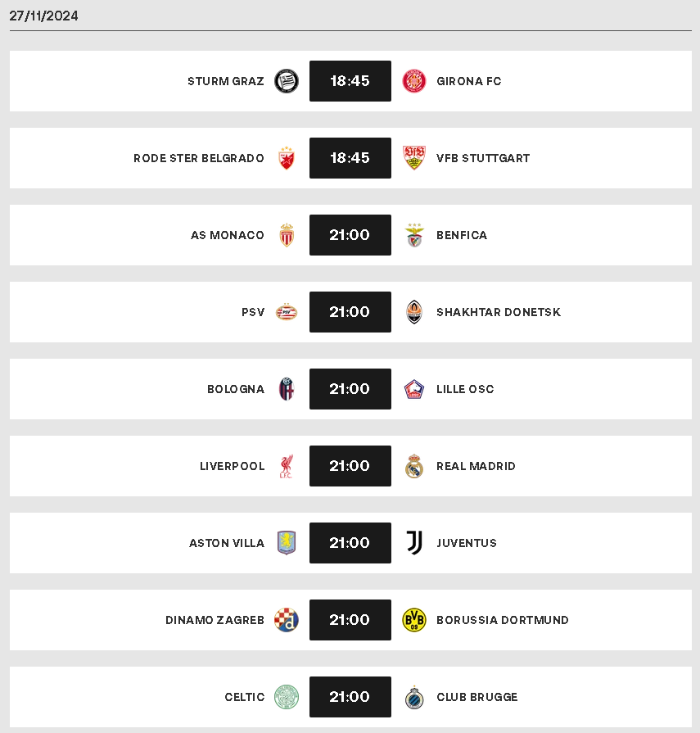Select the Celtic team name
Screen dimensions: 700x733
coord(245,697)
